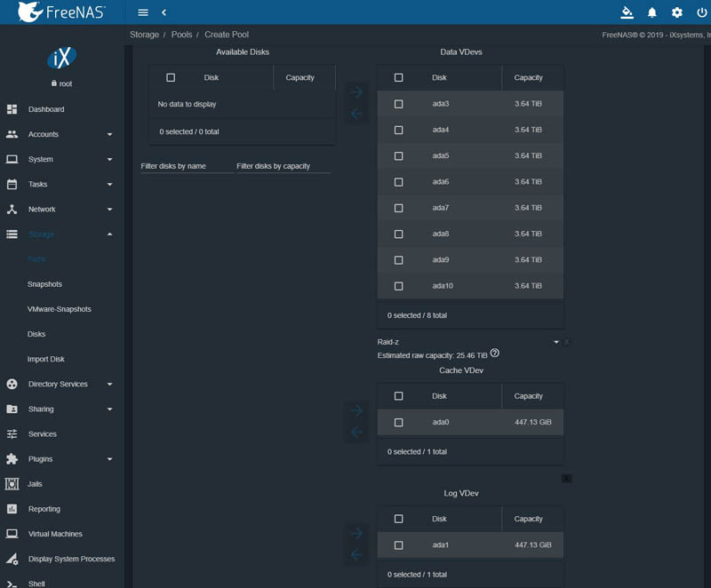Screen dimensions: 711x588
Task: Toggle the ada1 log disk checkbox
Action: pos(398,545)
